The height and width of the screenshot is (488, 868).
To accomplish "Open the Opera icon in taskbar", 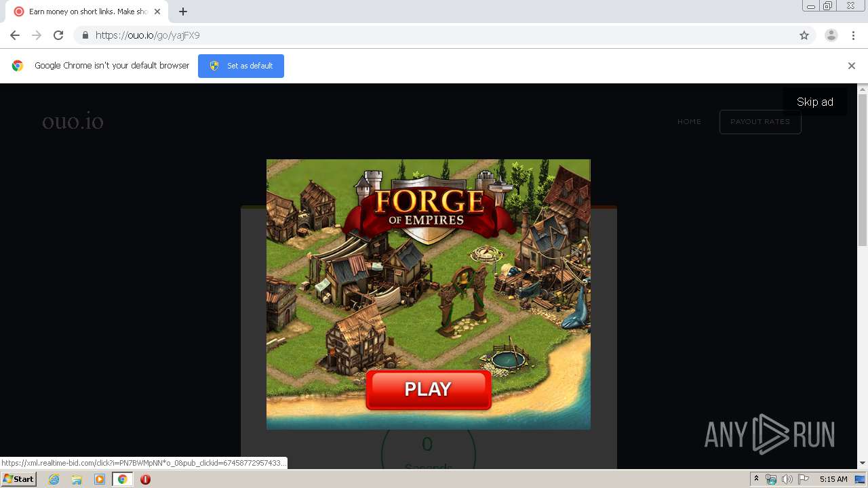I will point(145,479).
